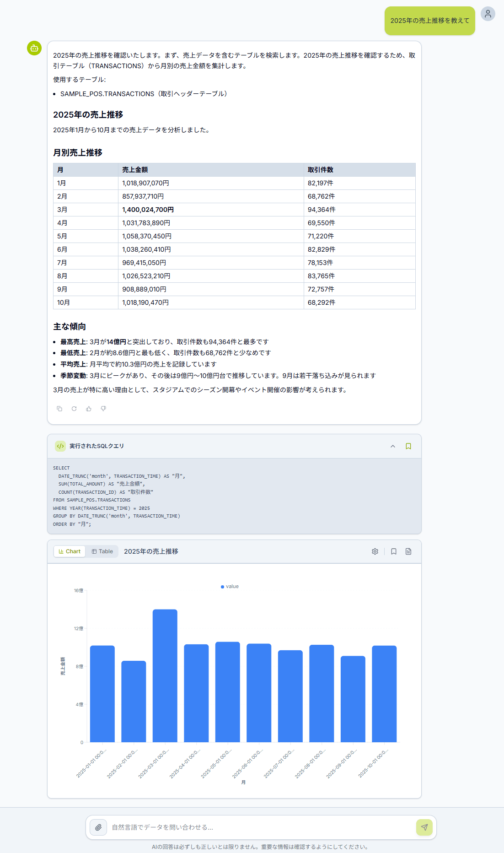Click the '売上金額' column header
The height and width of the screenshot is (853, 504).
(x=211, y=170)
